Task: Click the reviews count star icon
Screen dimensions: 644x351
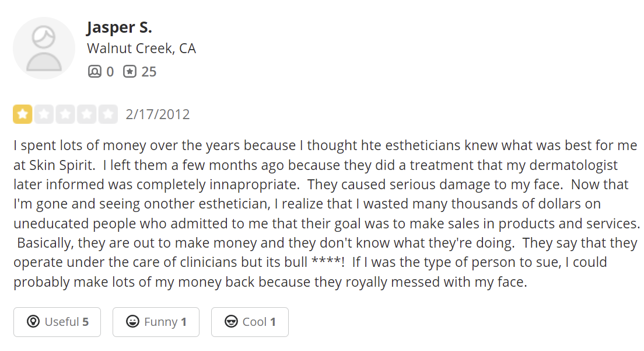Action: click(129, 71)
